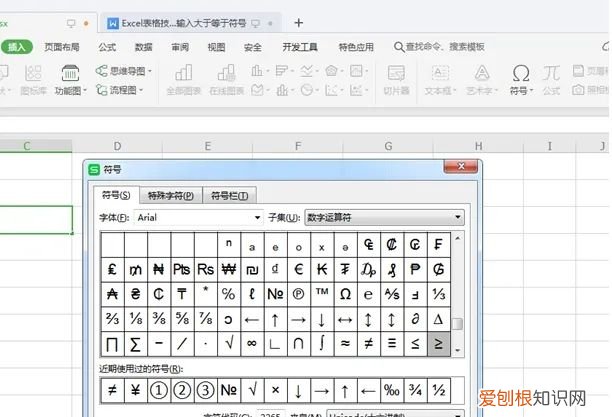Pick the recently used ½ symbol
Screen dimensions: 612x417
pos(439,390)
